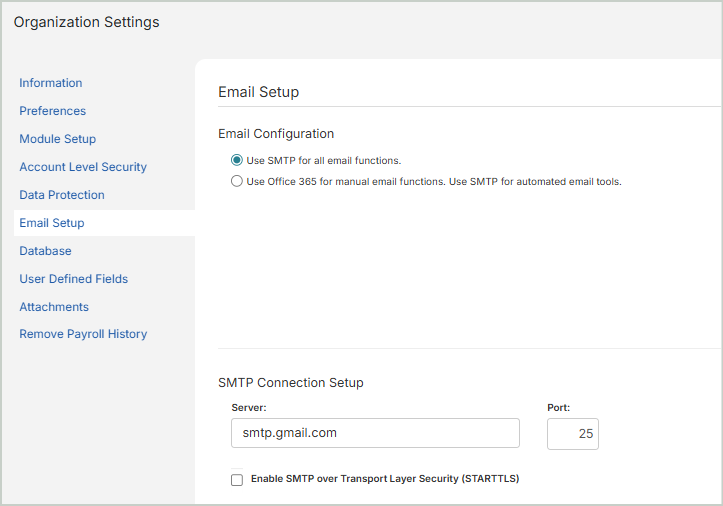This screenshot has height=506, width=723.
Task: Open the Information settings page
Action: click(x=51, y=83)
